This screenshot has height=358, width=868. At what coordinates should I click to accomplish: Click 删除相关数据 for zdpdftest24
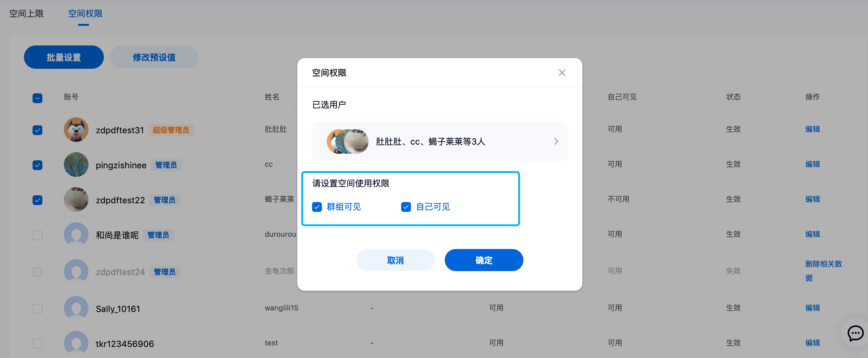point(823,271)
